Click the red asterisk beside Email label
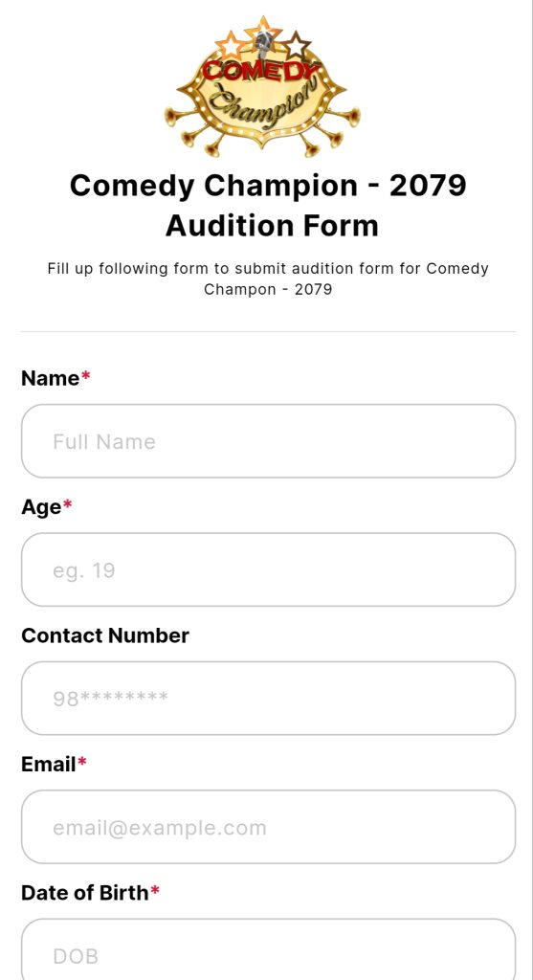Viewport: 533px width, 980px height. click(82, 763)
